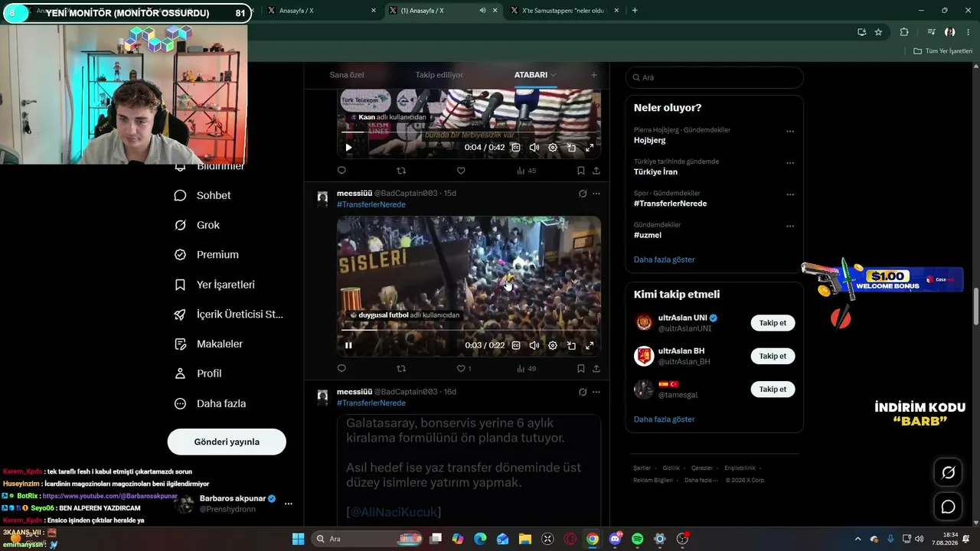The height and width of the screenshot is (551, 980).
Task: Open the #TransferlerNerede hashtag in the 15d post
Action: pos(371,204)
